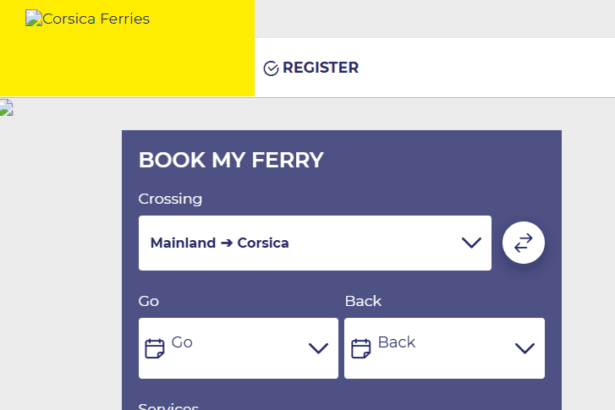Screen dimensions: 615x410
Task: Click the Go label above date field
Action: pyautogui.click(x=149, y=301)
